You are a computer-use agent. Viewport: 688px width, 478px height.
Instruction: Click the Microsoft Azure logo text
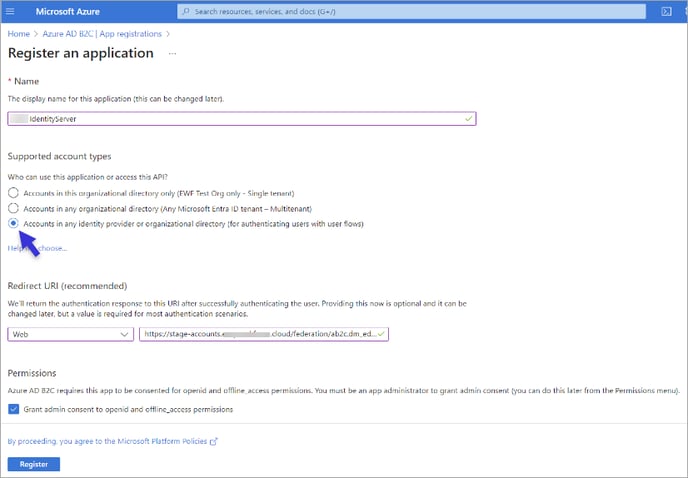(68, 11)
